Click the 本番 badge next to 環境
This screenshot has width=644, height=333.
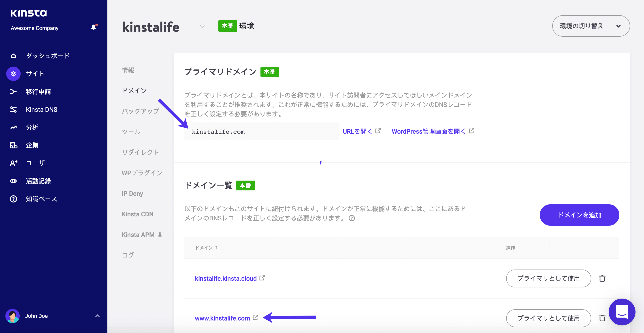point(228,26)
